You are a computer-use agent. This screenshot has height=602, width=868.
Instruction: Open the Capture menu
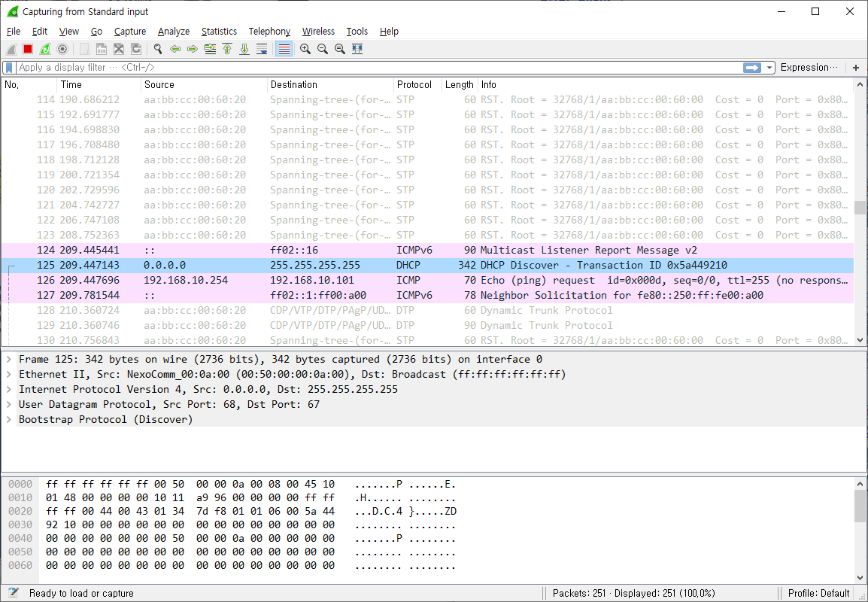coord(130,32)
